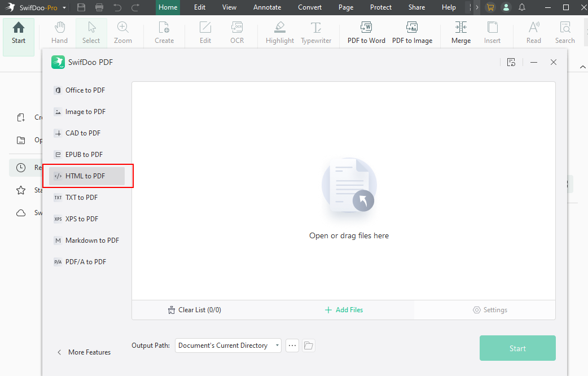Enter Read mode
The width and height of the screenshot is (588, 376).
click(x=533, y=32)
